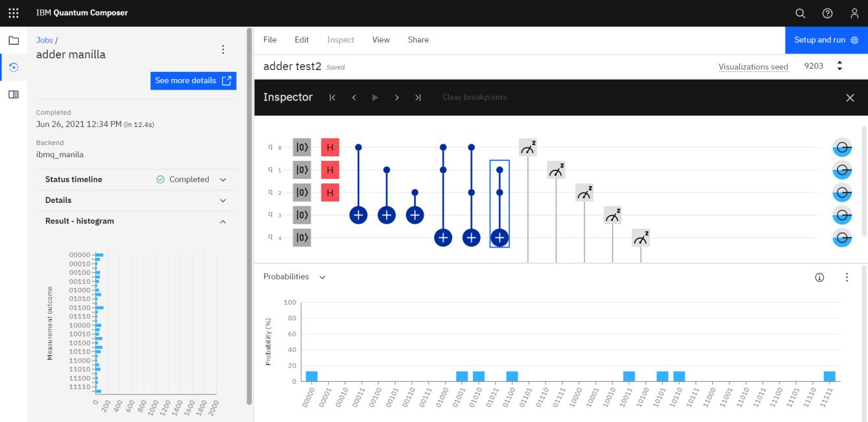Close the Inspector panel
The width and height of the screenshot is (868, 422).
[x=850, y=97]
